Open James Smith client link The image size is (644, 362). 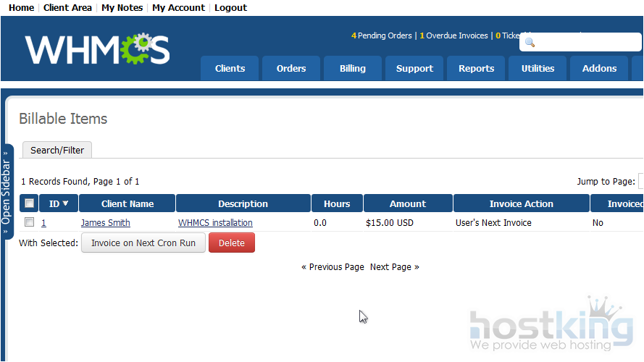tap(105, 223)
